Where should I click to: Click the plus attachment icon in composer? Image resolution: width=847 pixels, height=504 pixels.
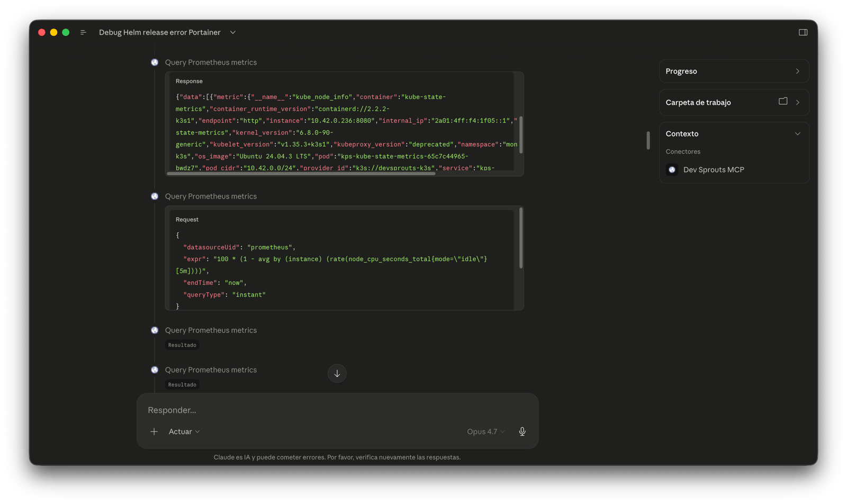(x=154, y=431)
